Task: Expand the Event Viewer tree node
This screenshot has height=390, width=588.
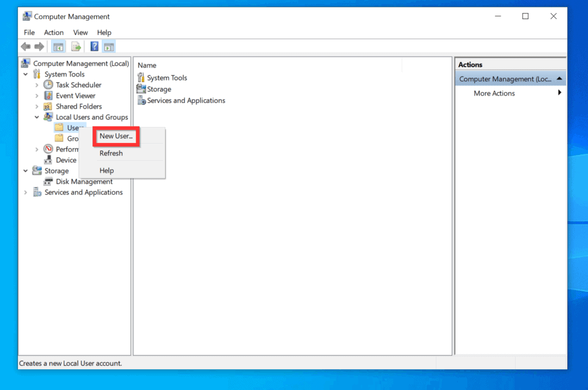Action: point(37,96)
